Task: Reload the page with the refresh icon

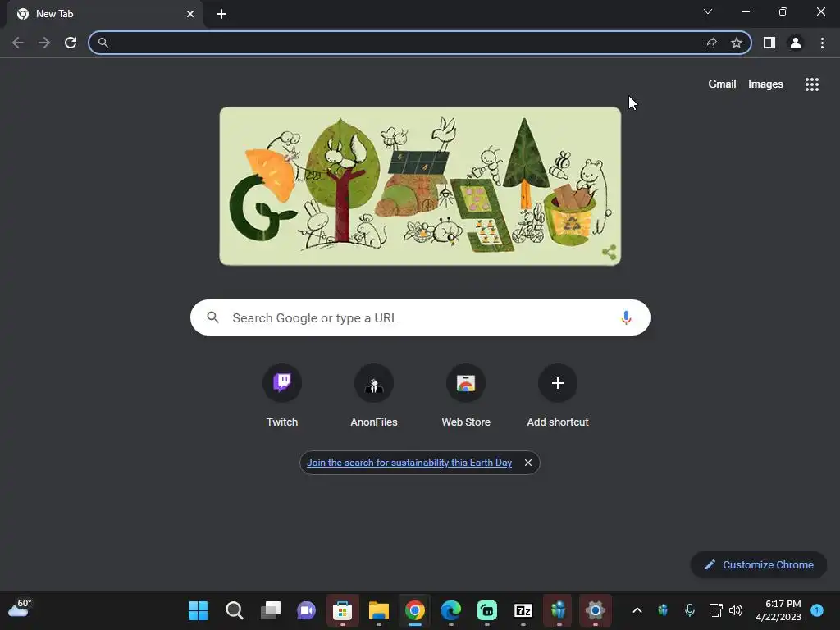Action: 71,43
